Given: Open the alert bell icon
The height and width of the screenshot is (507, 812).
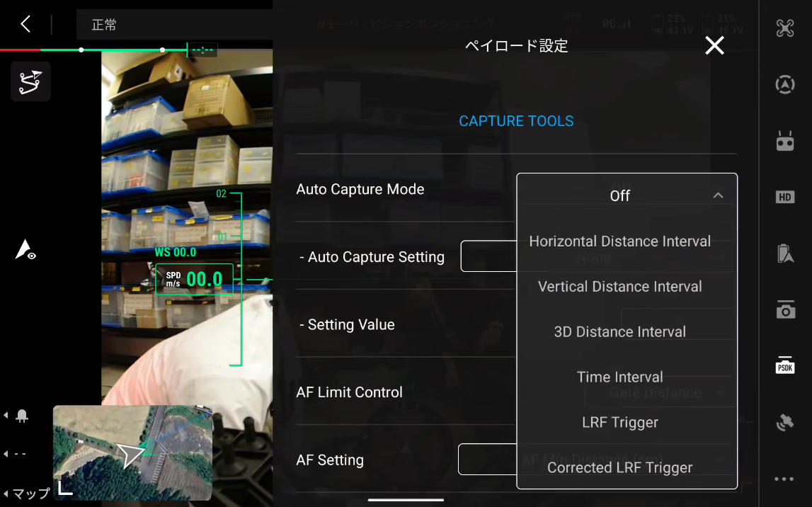Looking at the screenshot, I should click(22, 416).
